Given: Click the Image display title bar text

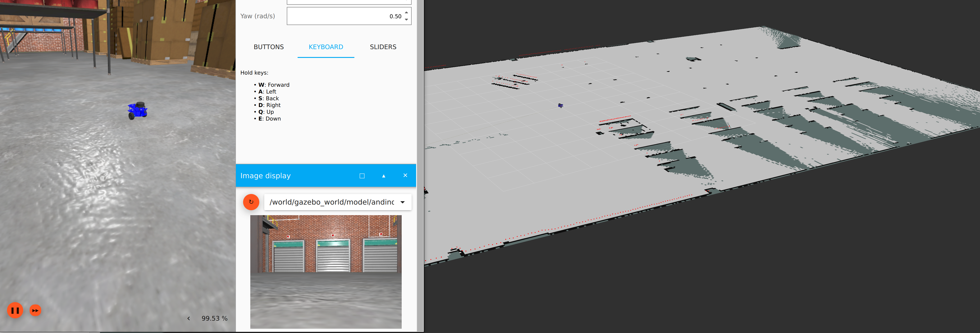Looking at the screenshot, I should [x=266, y=176].
